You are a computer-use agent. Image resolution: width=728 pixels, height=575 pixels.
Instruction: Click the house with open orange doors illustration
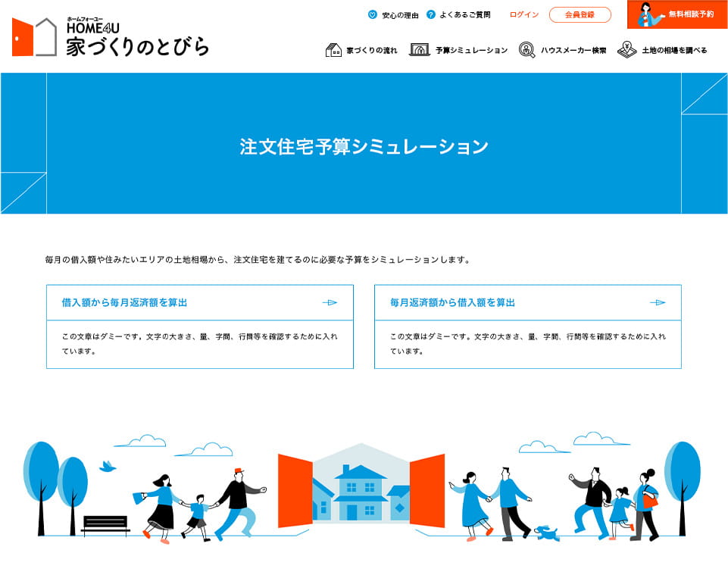pyautogui.click(x=361, y=486)
